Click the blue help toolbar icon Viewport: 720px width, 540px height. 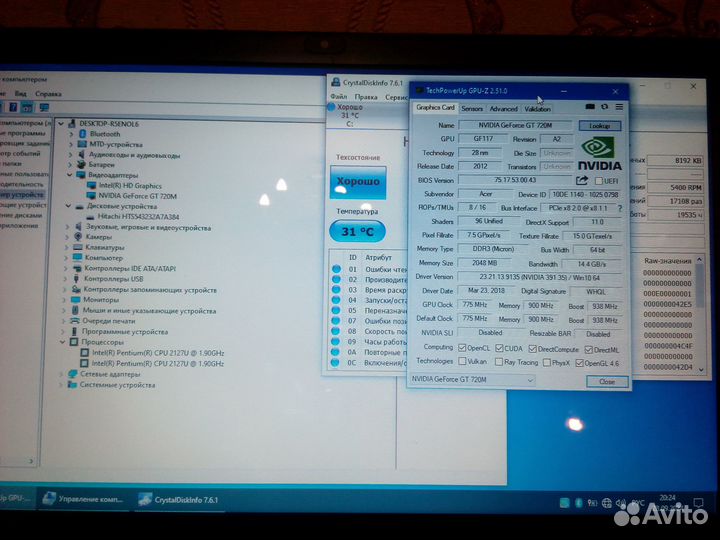[x=13, y=107]
